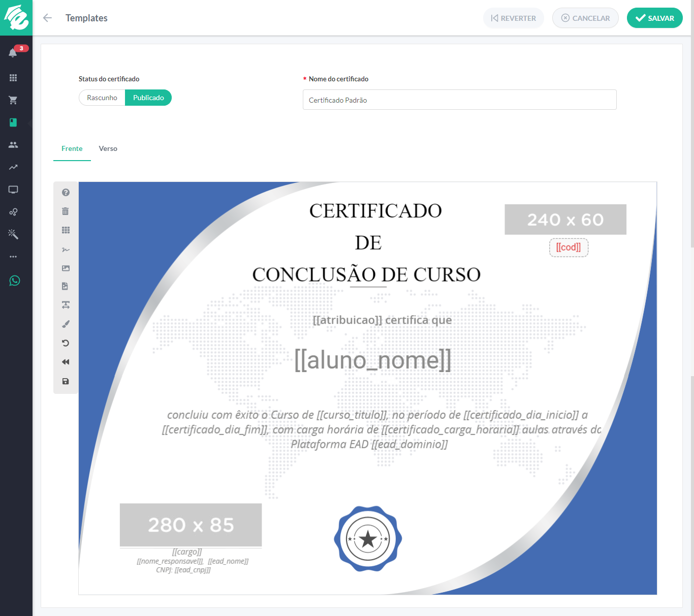Click the Insert Image icon
This screenshot has width=694, height=616.
[x=65, y=268]
